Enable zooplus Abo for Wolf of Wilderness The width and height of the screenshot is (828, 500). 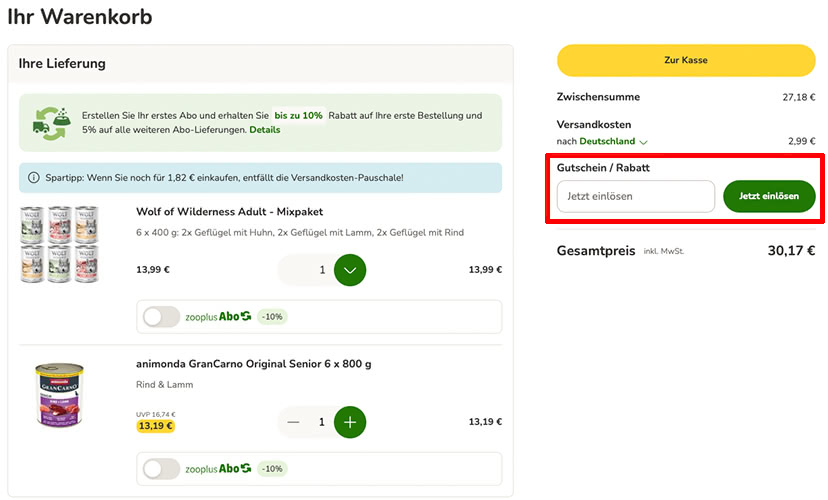[162, 317]
